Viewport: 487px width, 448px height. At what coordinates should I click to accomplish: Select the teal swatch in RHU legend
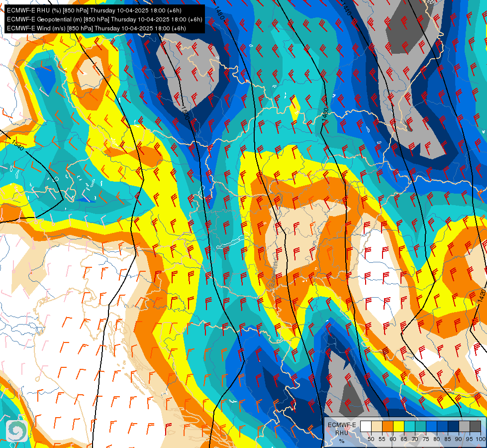coord(420,426)
